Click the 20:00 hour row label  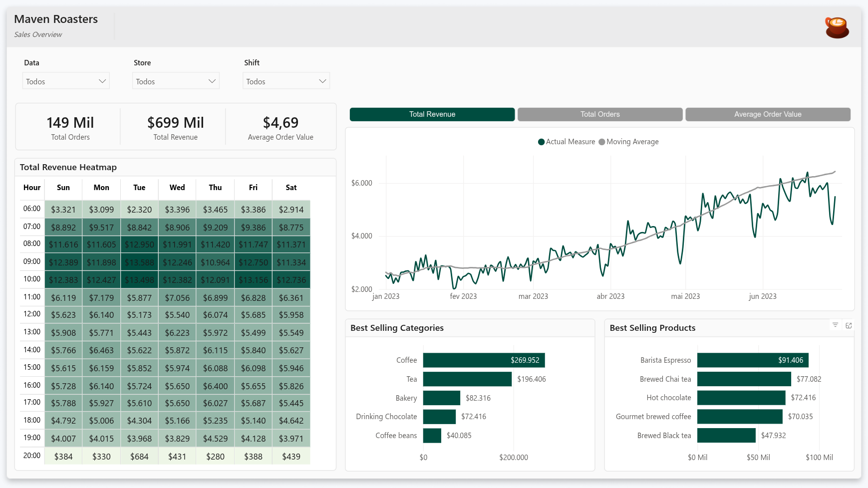click(x=32, y=456)
